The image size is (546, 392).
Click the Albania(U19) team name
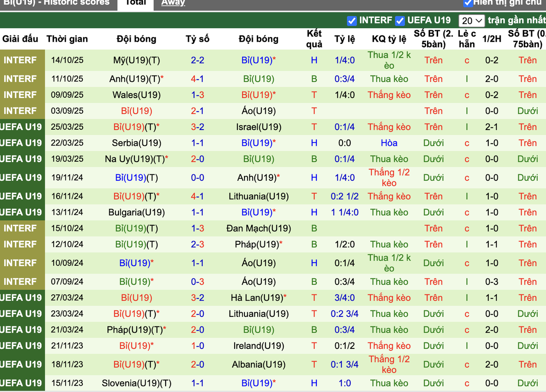pos(258,364)
